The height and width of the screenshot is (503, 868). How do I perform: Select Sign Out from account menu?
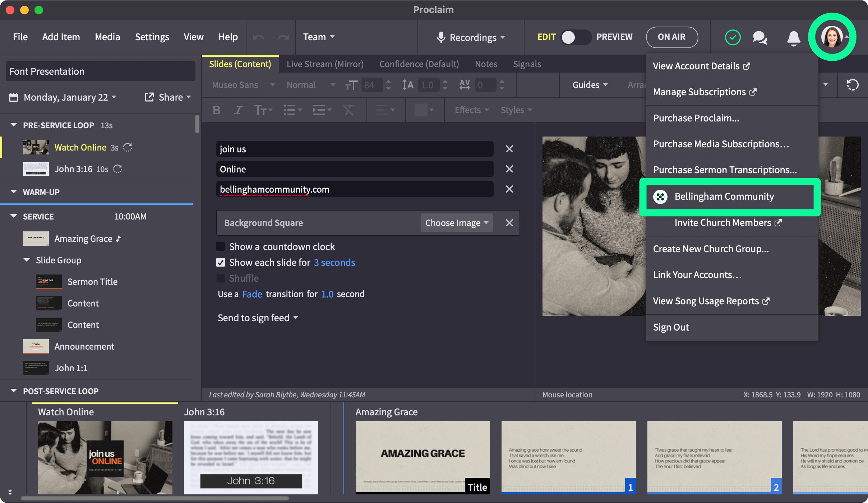[671, 327]
